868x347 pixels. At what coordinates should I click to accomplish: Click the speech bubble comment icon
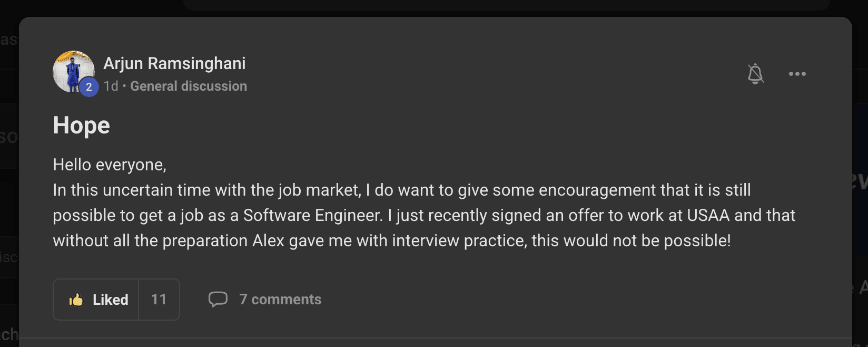(218, 299)
